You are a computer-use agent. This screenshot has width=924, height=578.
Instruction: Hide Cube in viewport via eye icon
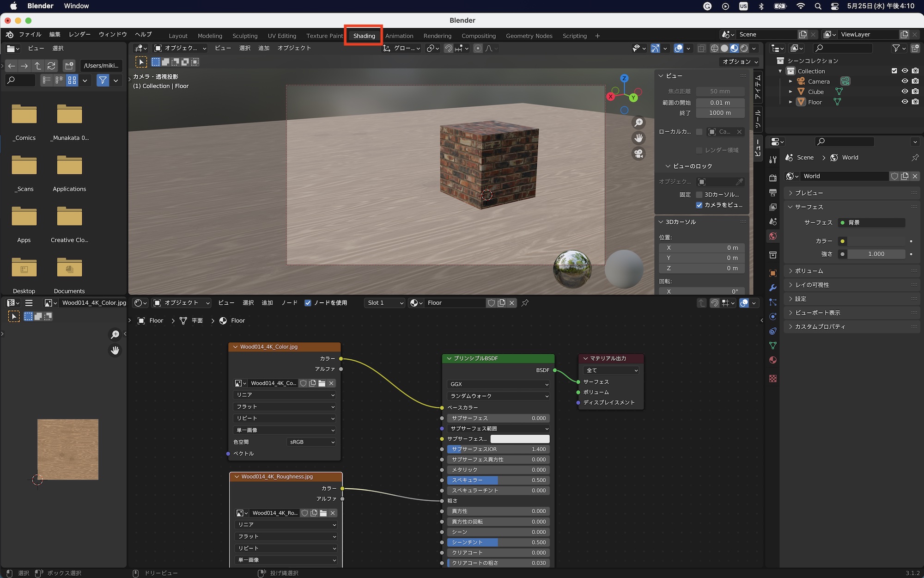(x=905, y=92)
